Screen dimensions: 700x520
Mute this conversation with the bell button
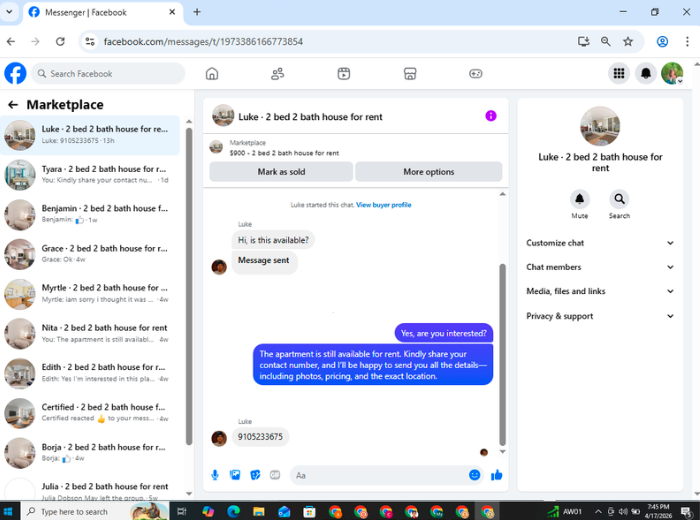(x=579, y=199)
